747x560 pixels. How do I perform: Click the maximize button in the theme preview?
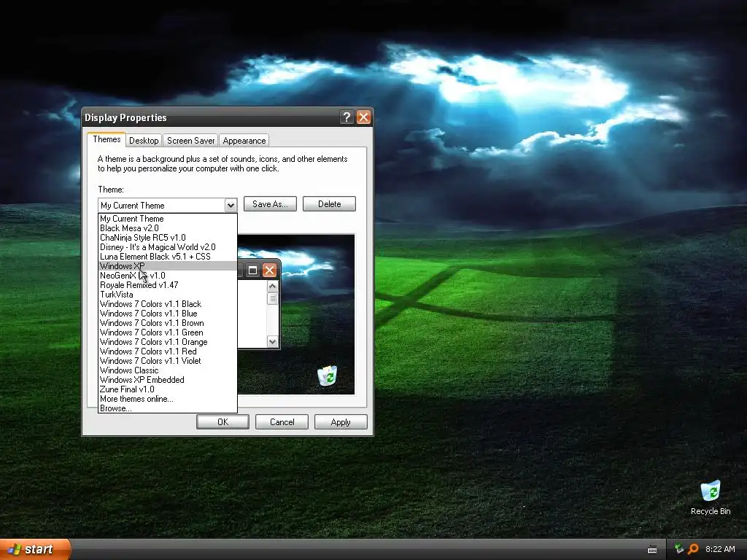tap(252, 271)
